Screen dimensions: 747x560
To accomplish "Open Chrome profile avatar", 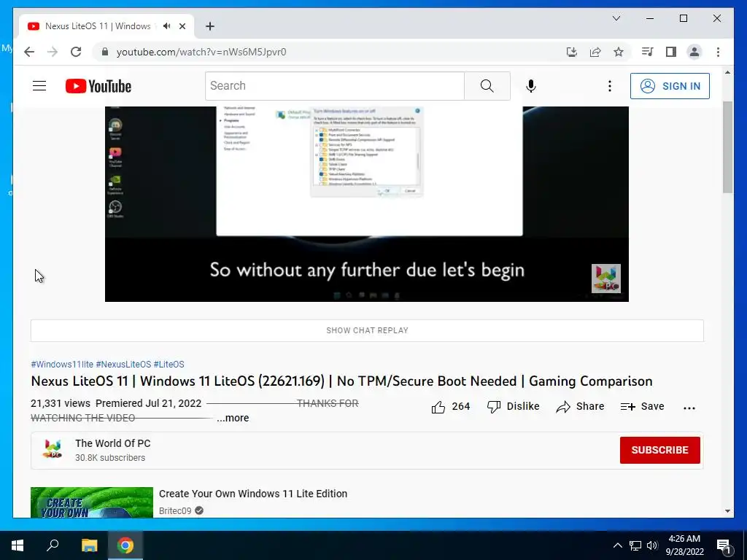I will (x=694, y=52).
